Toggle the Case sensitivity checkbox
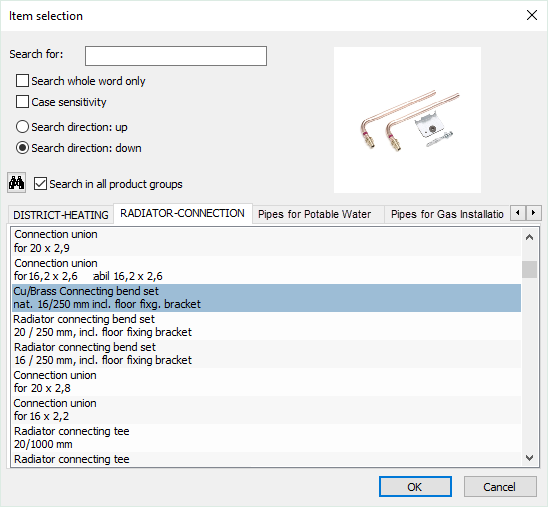This screenshot has width=548, height=507. (x=22, y=102)
